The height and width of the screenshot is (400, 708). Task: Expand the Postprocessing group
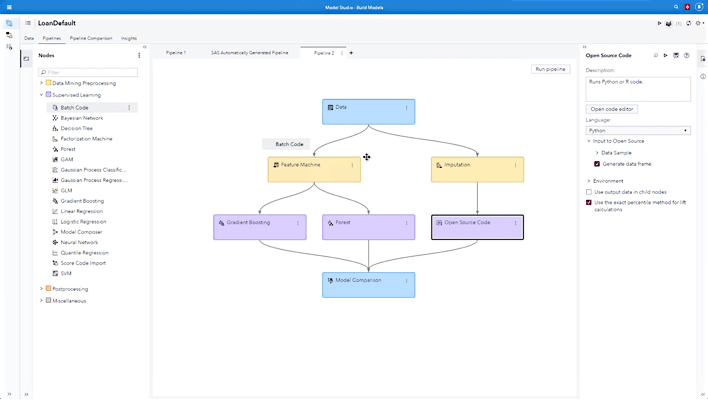point(42,288)
